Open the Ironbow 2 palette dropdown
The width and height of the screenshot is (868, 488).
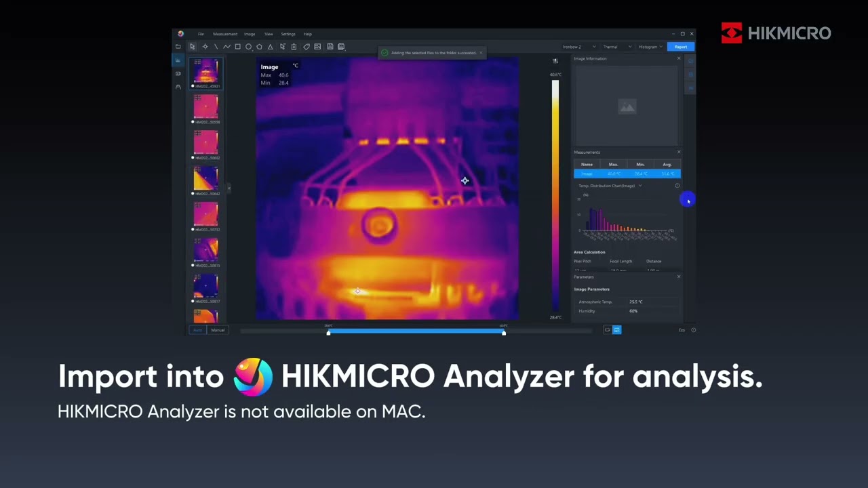[x=578, y=47]
